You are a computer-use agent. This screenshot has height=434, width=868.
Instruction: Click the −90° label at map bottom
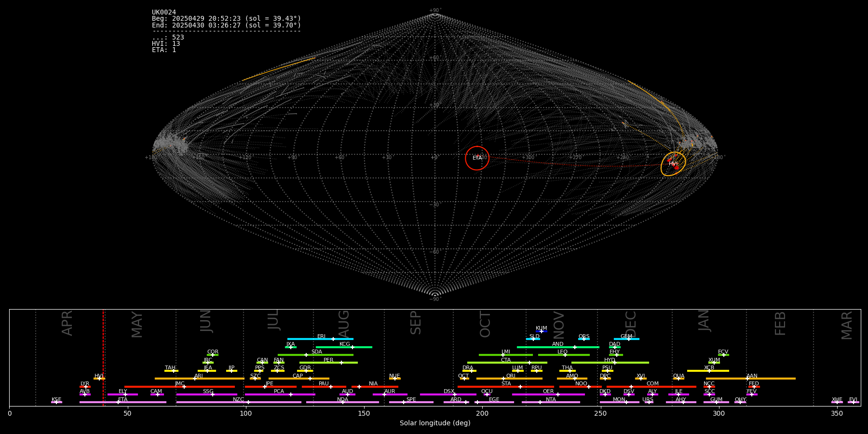[x=435, y=299]
